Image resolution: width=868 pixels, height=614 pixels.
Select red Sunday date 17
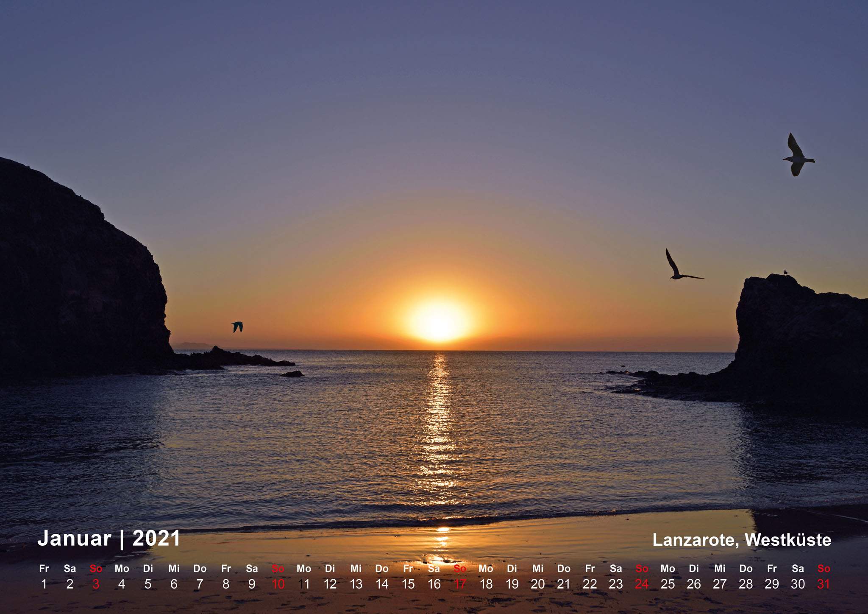[460, 584]
